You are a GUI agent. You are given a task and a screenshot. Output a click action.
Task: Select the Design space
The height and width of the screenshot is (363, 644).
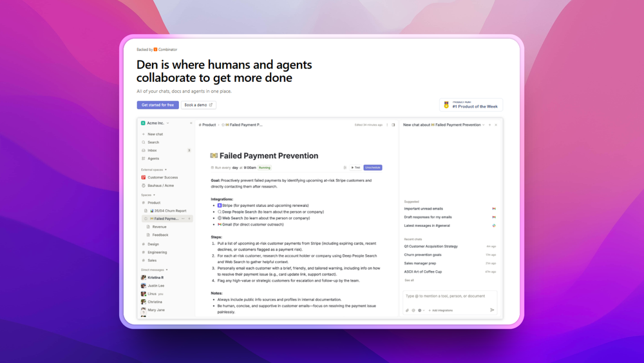(x=150, y=244)
